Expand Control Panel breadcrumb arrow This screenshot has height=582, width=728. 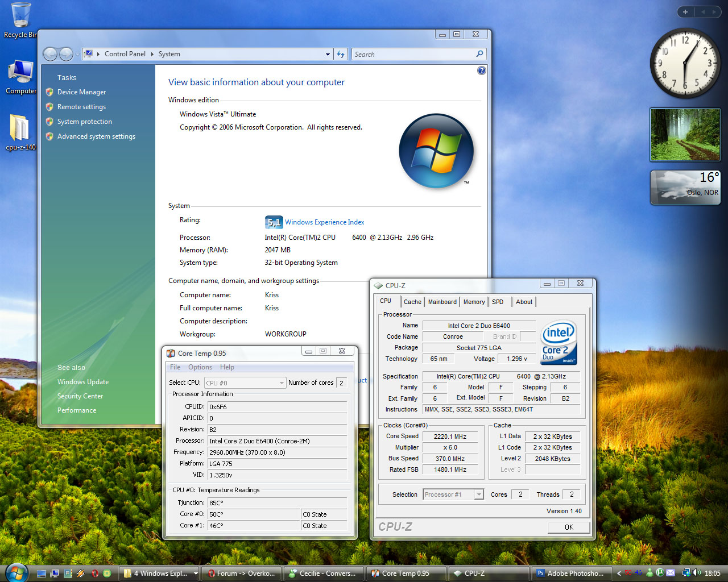click(x=152, y=54)
